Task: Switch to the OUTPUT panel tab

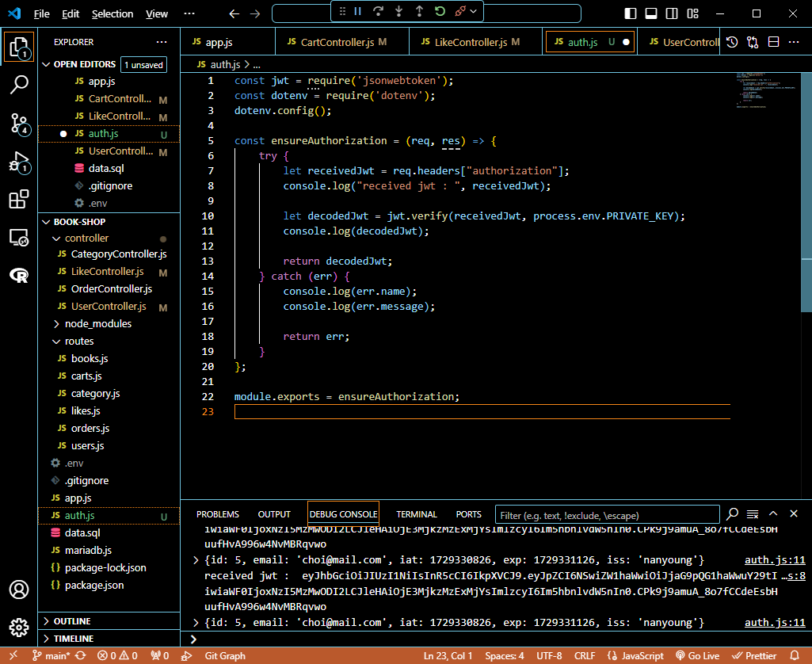Action: pyautogui.click(x=274, y=514)
